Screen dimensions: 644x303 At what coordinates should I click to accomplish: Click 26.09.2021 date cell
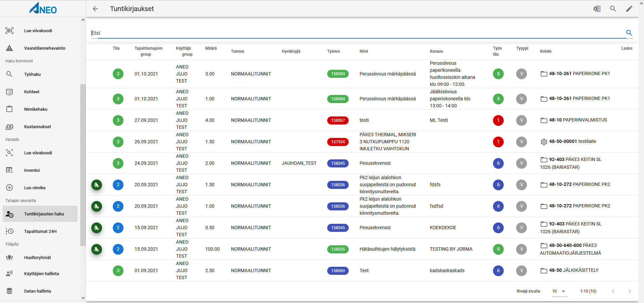coord(146,142)
